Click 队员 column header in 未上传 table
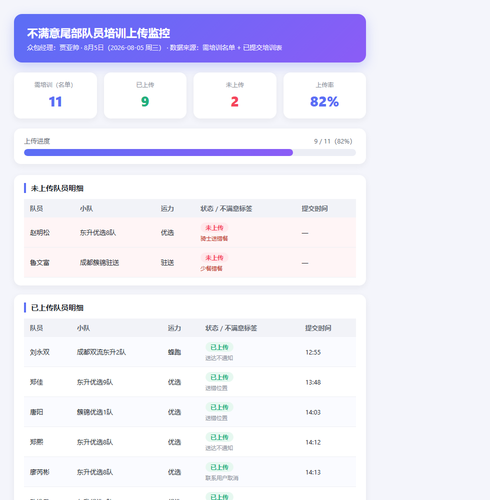 tap(36, 209)
